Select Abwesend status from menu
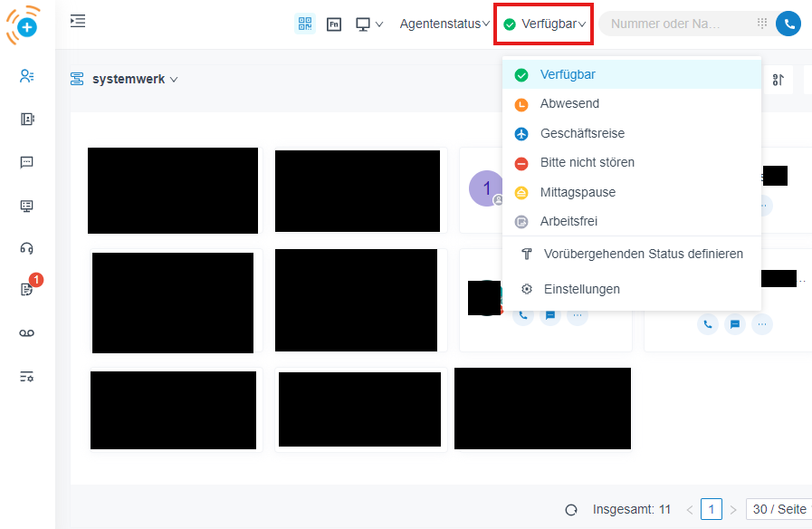The width and height of the screenshot is (812, 529). pyautogui.click(x=569, y=104)
